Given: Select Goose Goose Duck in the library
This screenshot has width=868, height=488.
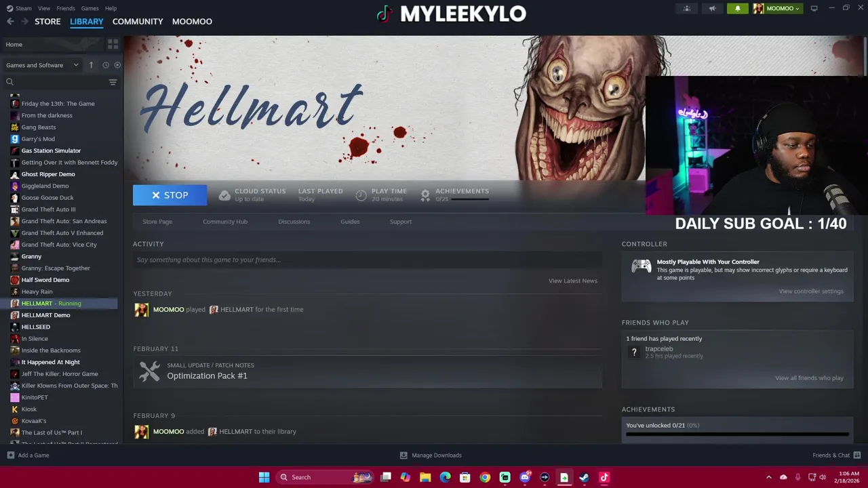Looking at the screenshot, I should pos(47,198).
